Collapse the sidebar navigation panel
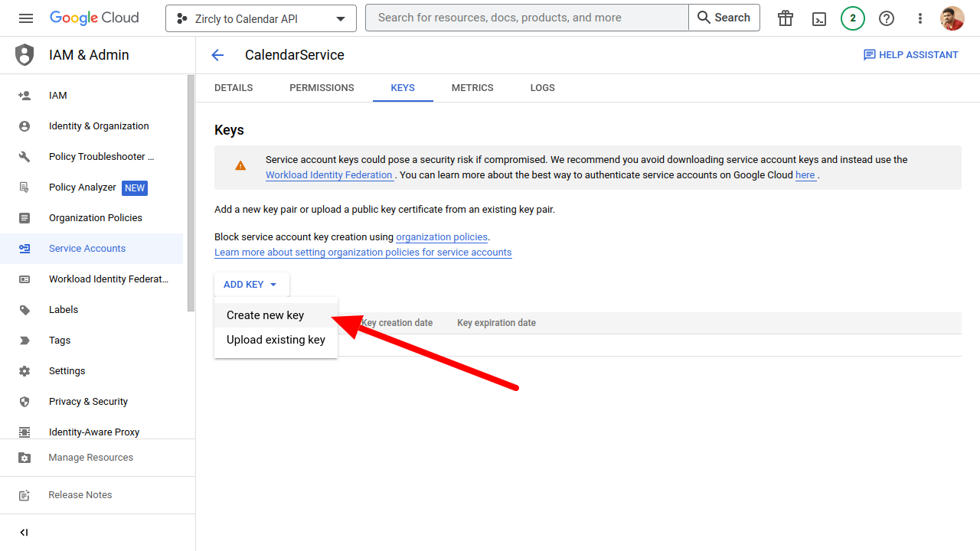 (24, 533)
